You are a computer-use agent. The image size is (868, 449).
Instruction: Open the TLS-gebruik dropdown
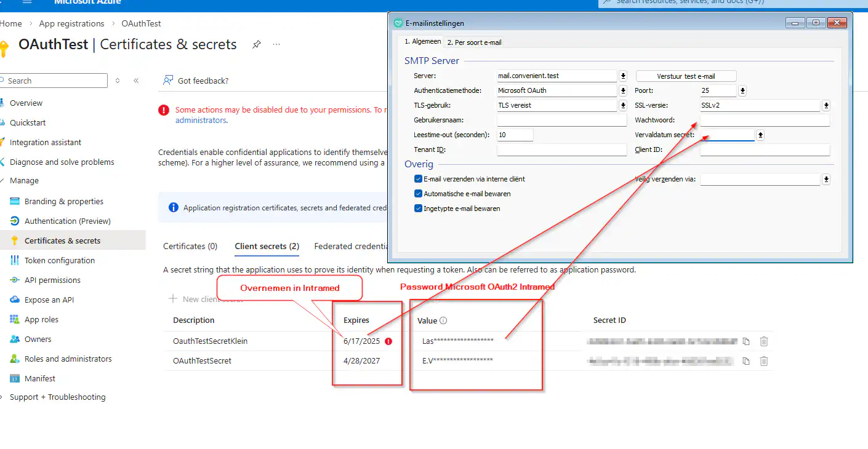coord(623,105)
